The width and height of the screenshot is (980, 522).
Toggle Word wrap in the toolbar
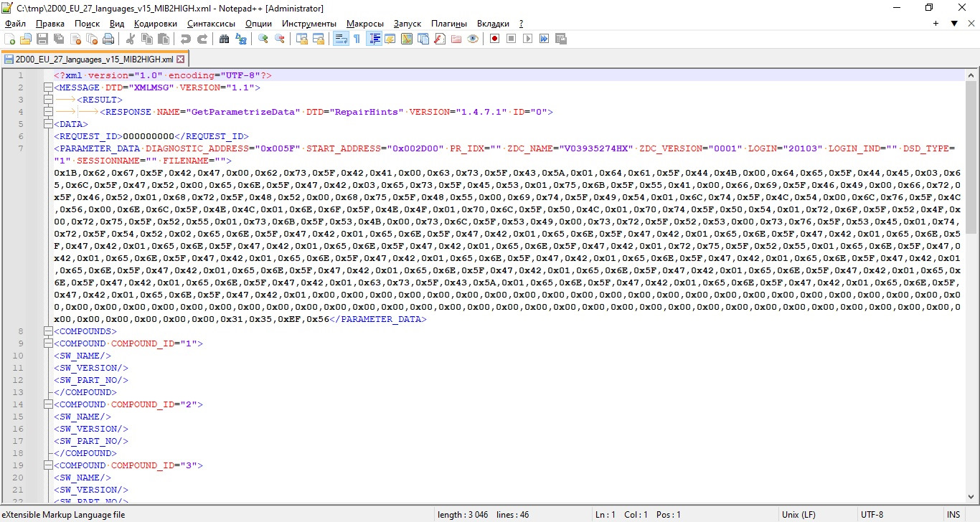(340, 39)
